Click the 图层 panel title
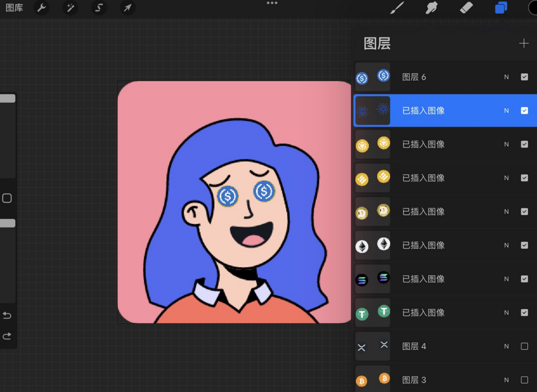 pyautogui.click(x=377, y=43)
